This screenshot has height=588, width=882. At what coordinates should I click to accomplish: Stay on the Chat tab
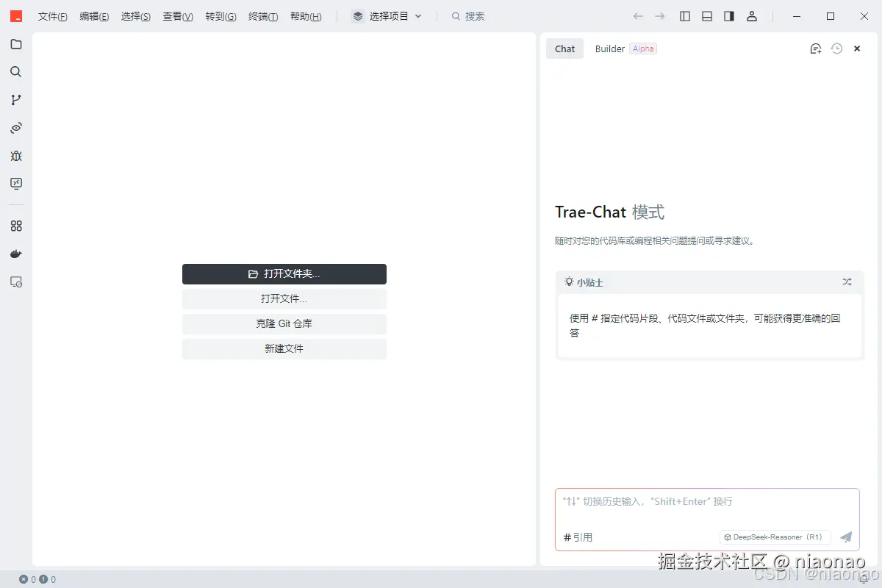[x=564, y=49]
